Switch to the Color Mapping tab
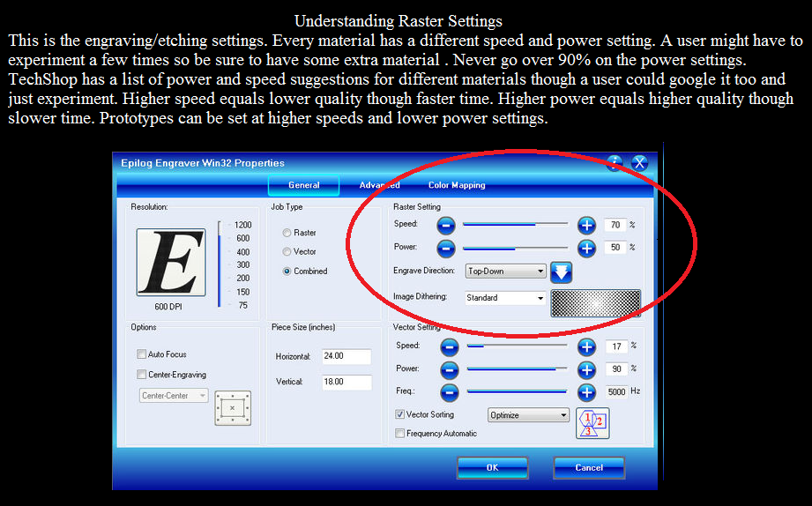 (457, 185)
